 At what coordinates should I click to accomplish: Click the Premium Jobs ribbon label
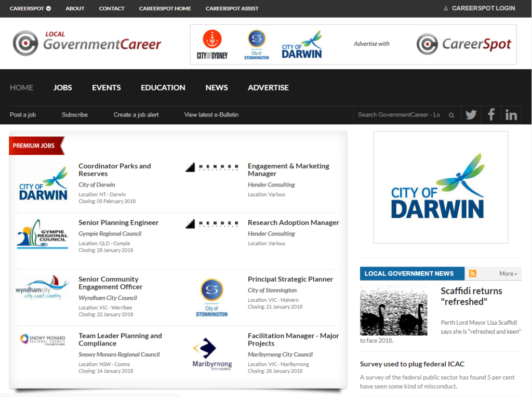[x=36, y=145]
